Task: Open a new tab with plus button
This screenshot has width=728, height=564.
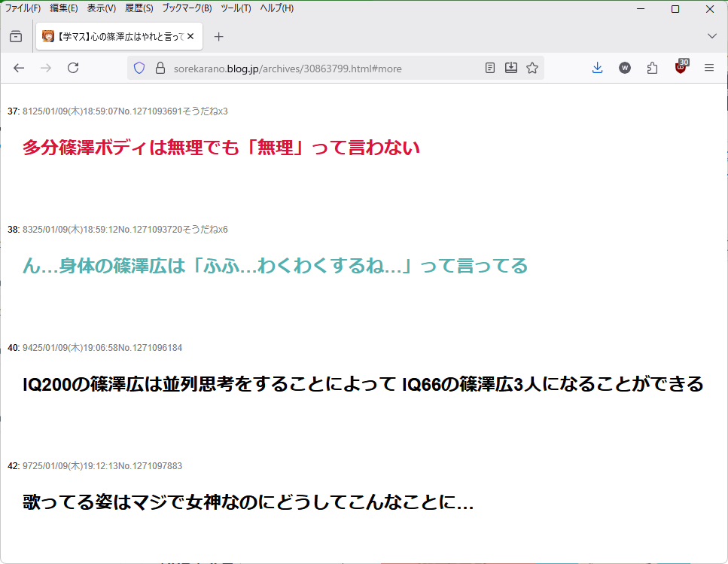Action: coord(218,36)
